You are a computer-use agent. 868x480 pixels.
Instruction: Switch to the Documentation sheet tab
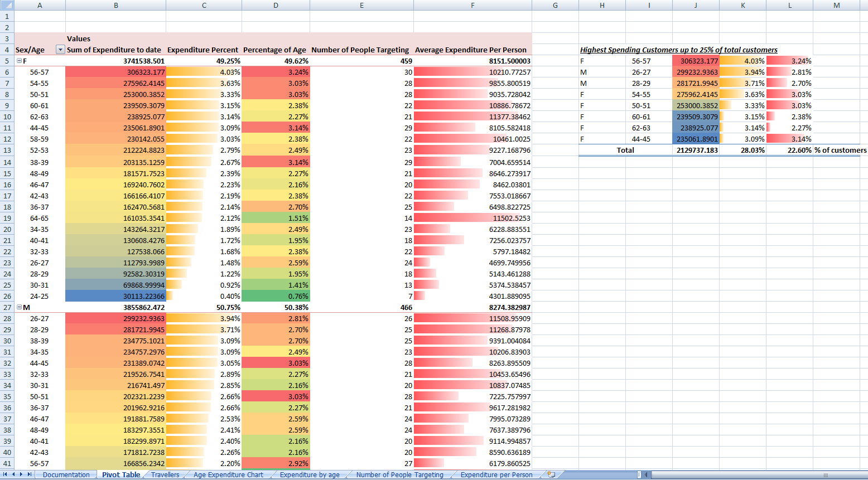coord(66,475)
